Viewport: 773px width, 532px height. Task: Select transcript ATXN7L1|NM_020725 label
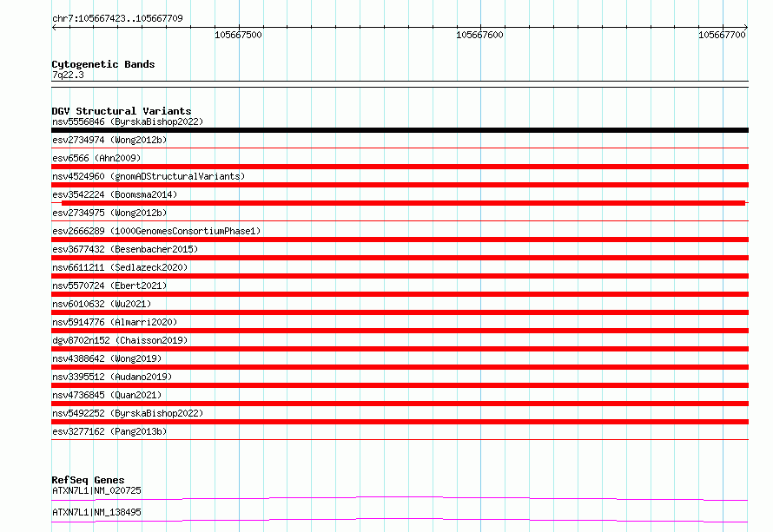click(96, 490)
